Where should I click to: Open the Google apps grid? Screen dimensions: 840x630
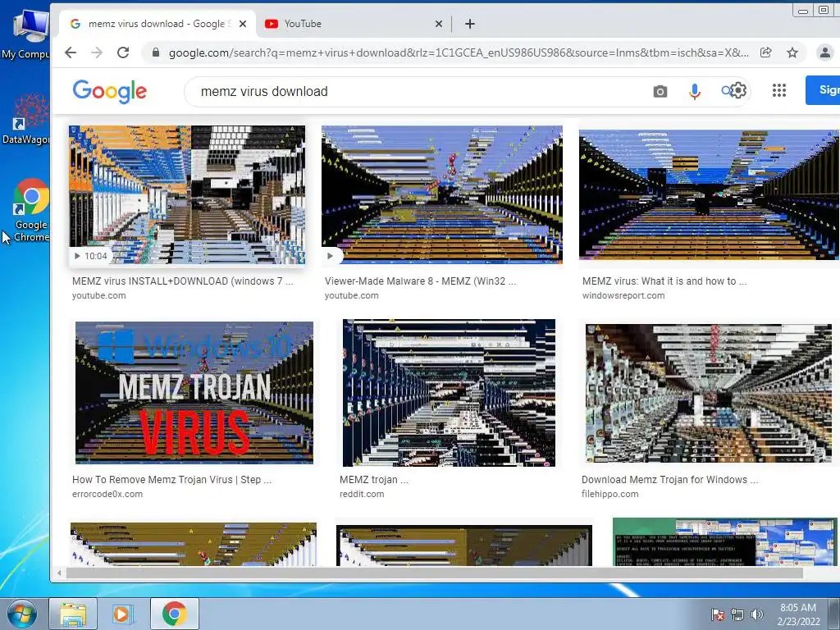779,90
